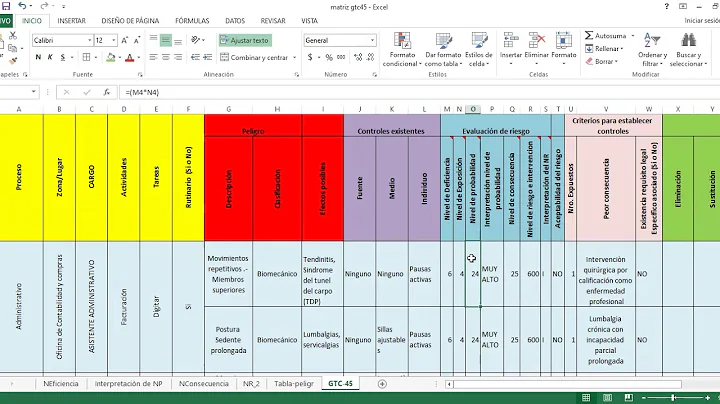The width and height of the screenshot is (720, 404).
Task: Center cell text horizontally
Action: click(x=166, y=57)
